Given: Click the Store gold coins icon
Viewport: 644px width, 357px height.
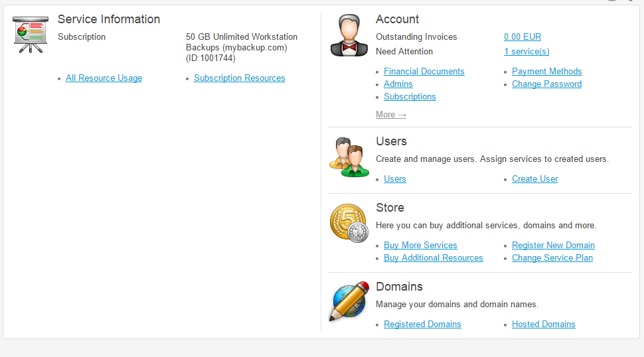Looking at the screenshot, I should 349,223.
